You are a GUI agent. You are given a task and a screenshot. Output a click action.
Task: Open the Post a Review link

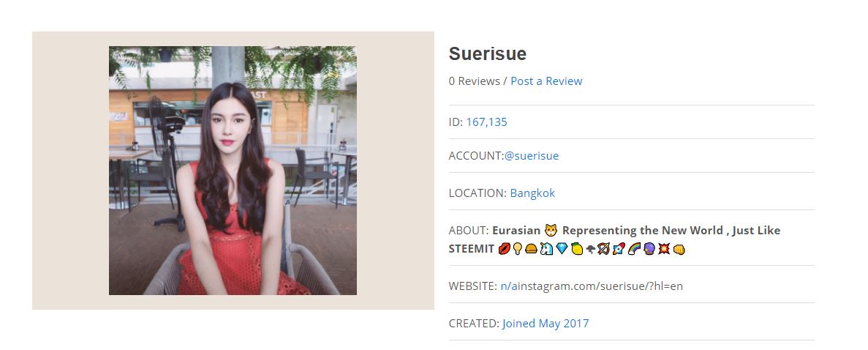point(546,81)
